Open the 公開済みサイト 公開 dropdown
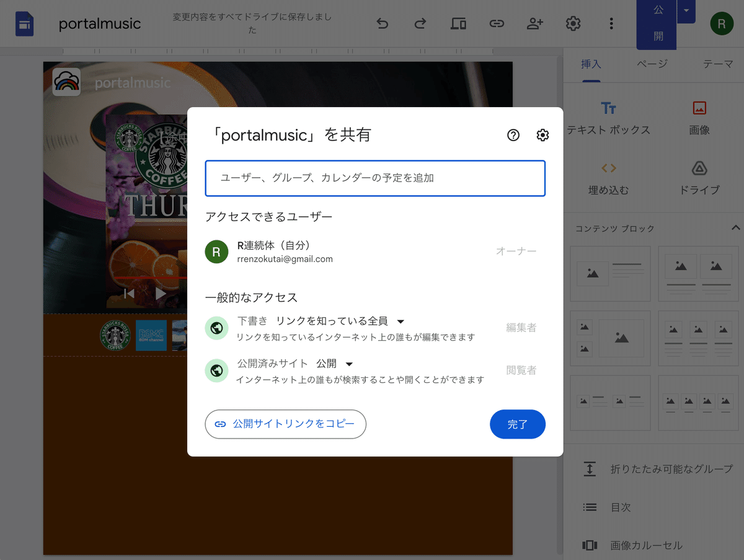This screenshot has width=744, height=560. click(335, 364)
